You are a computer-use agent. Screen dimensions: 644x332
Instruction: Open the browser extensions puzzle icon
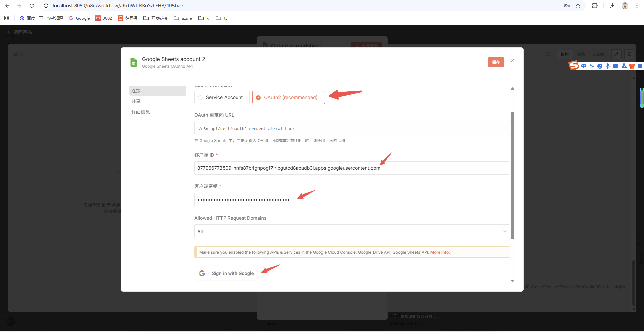(x=595, y=6)
